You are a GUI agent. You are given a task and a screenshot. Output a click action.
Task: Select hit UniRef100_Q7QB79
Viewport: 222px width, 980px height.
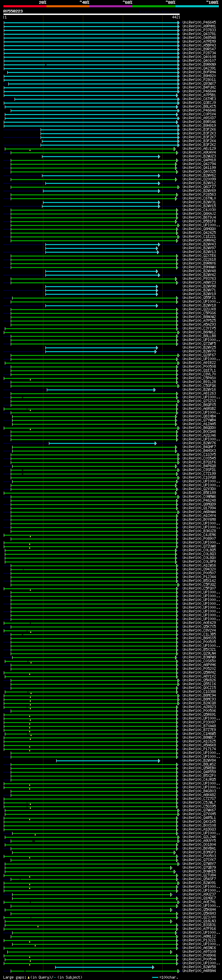(x=199, y=867)
